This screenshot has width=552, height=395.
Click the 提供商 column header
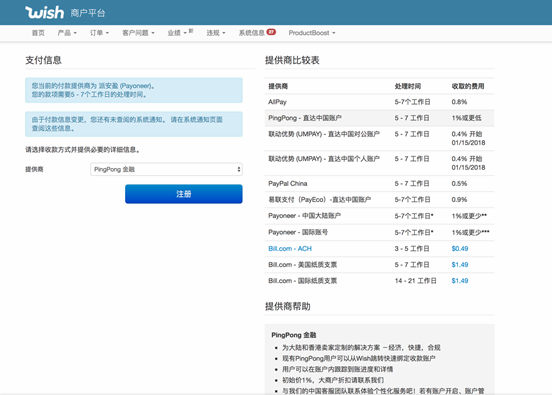click(x=278, y=86)
